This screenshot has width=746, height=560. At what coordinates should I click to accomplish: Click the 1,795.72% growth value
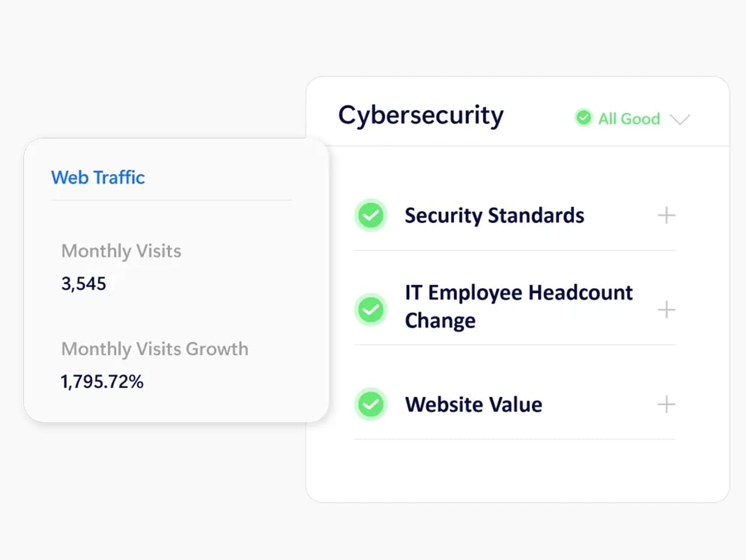coord(102,382)
